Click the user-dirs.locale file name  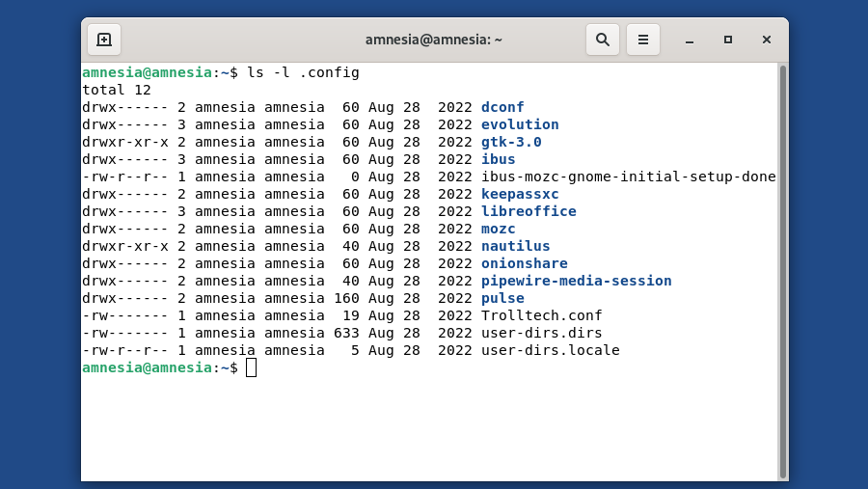[x=551, y=350]
